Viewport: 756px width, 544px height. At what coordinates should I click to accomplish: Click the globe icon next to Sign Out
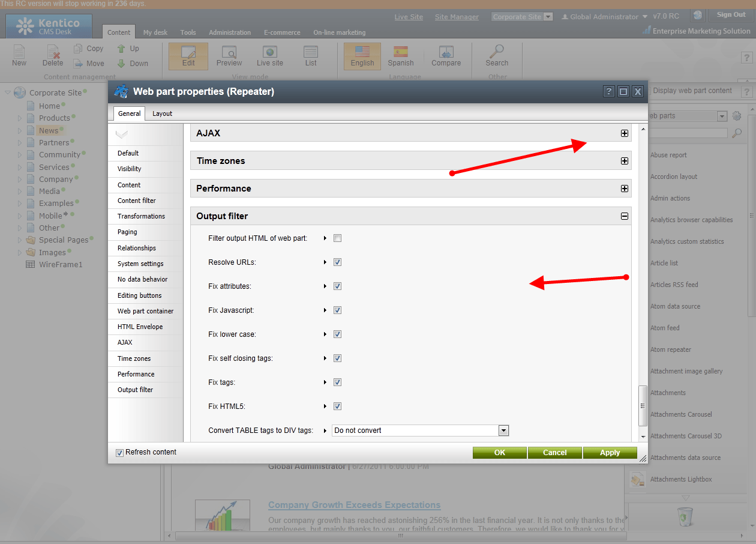(x=697, y=16)
